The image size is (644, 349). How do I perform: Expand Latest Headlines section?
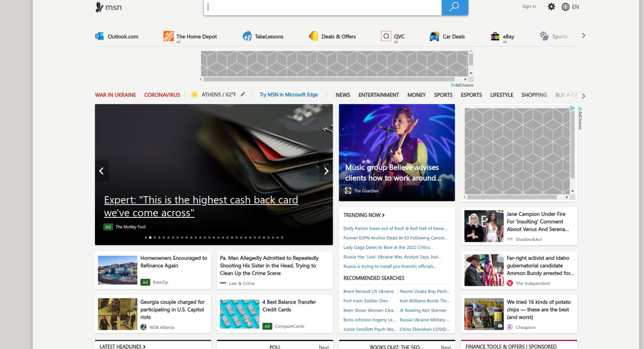[x=122, y=346]
